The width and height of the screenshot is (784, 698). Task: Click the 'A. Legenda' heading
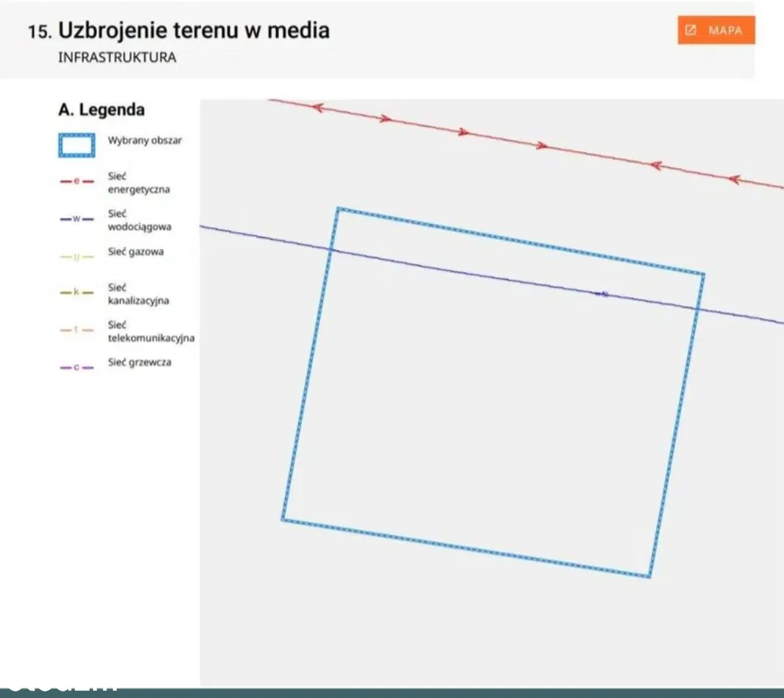click(x=101, y=110)
